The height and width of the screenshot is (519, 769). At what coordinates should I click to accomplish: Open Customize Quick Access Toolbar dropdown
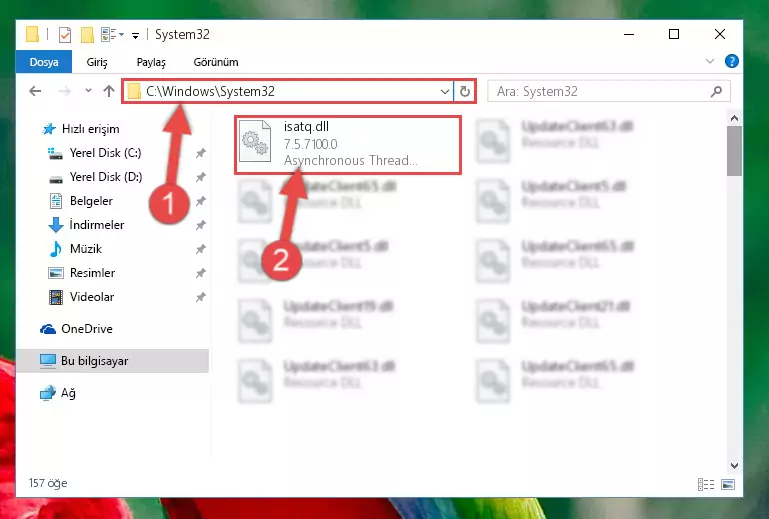[x=135, y=35]
